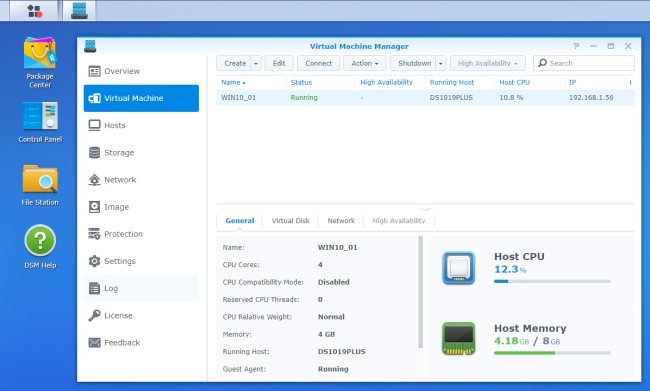
Task: Click the IP column header
Action: click(572, 83)
